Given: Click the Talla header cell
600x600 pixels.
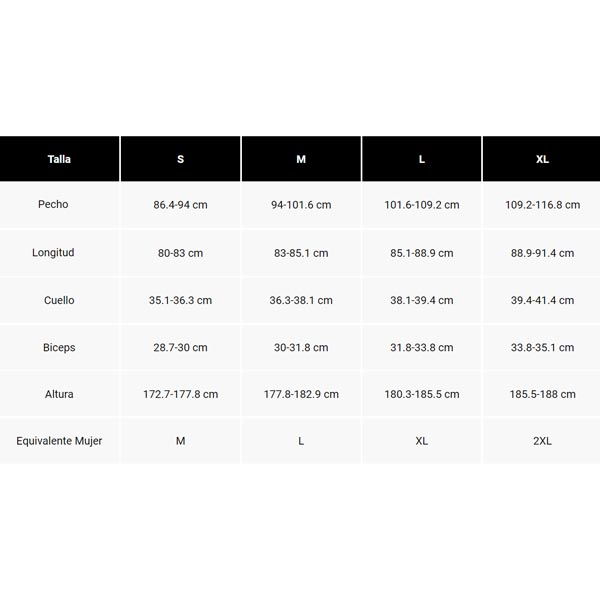Looking at the screenshot, I should 59,159.
